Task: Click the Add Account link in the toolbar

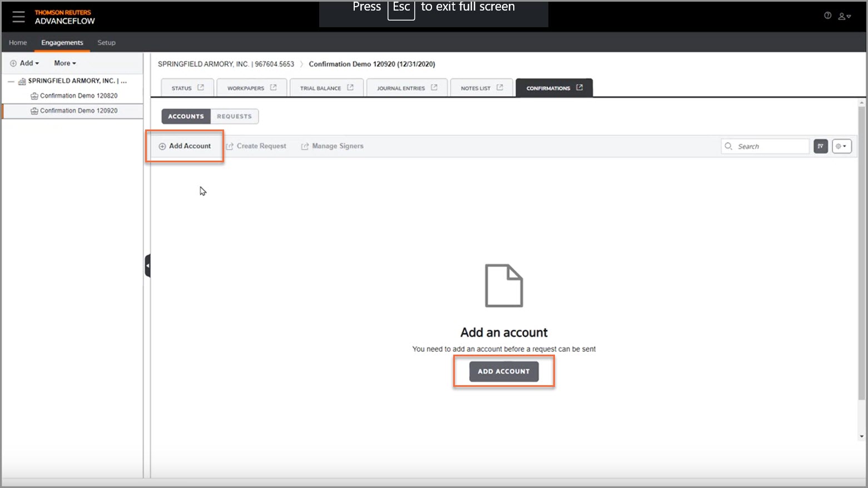Action: point(185,146)
